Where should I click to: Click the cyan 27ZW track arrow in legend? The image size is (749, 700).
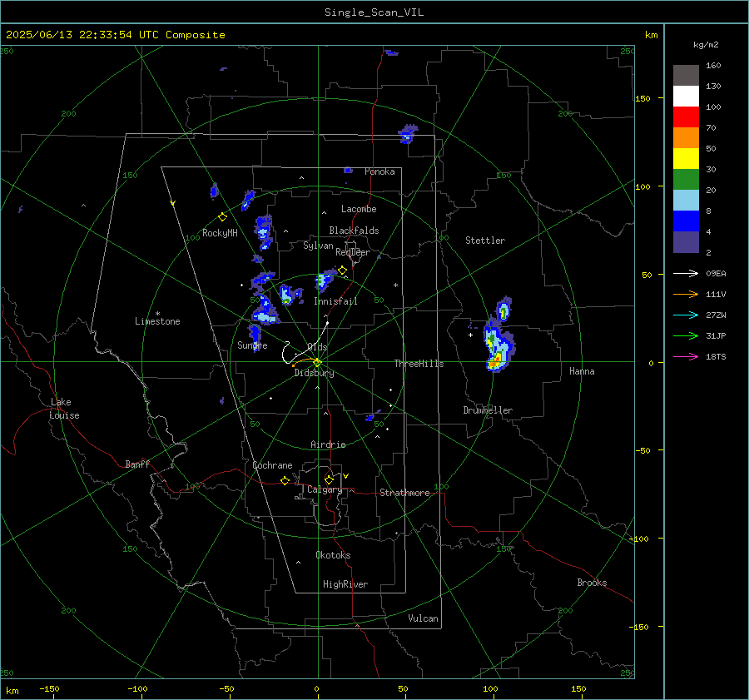coord(686,315)
